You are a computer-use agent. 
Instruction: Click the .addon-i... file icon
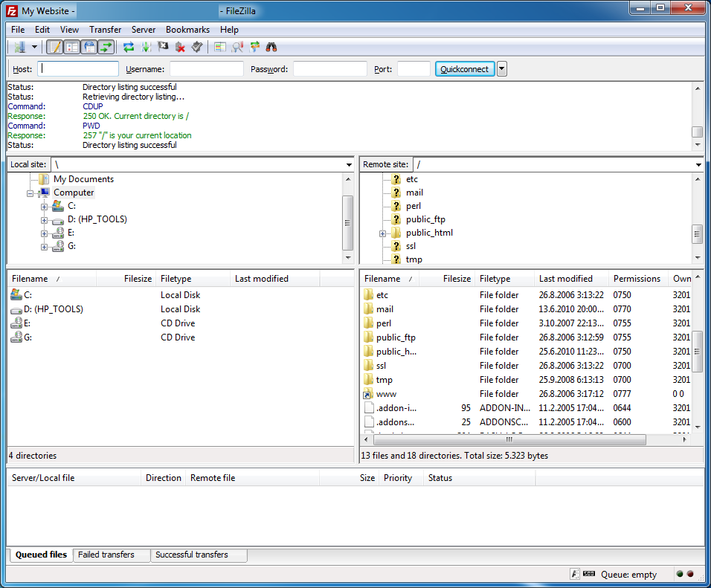pos(369,407)
